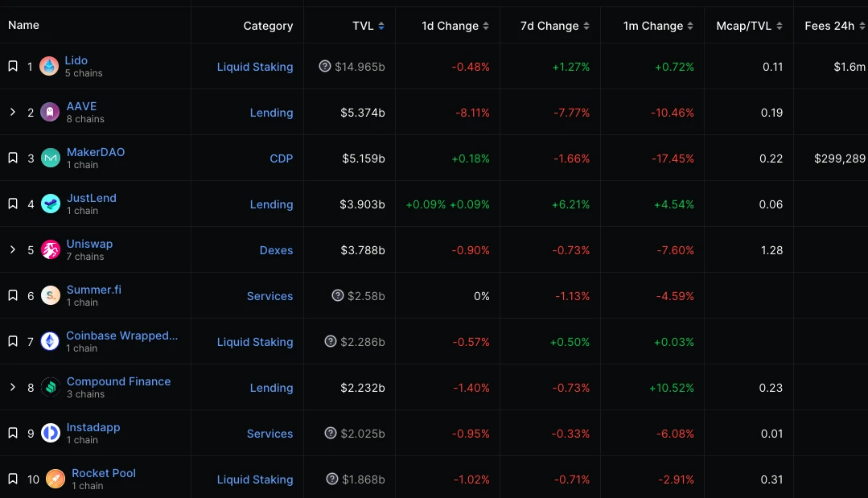The width and height of the screenshot is (868, 498).
Task: Click help icon beside $2.286b TVL
Action: coord(331,341)
